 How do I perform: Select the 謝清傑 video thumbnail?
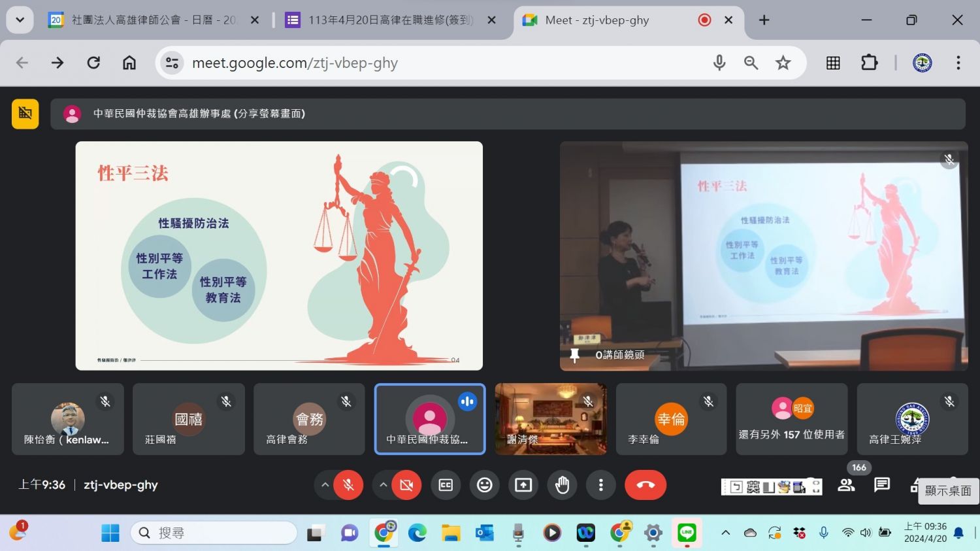pos(551,419)
